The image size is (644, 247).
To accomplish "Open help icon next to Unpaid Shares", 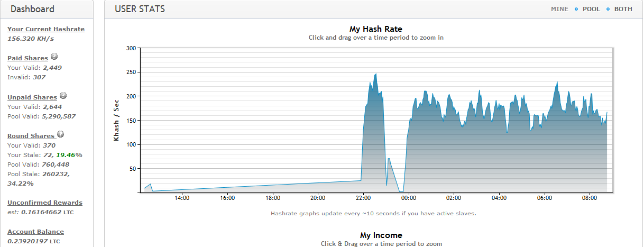I will (63, 96).
